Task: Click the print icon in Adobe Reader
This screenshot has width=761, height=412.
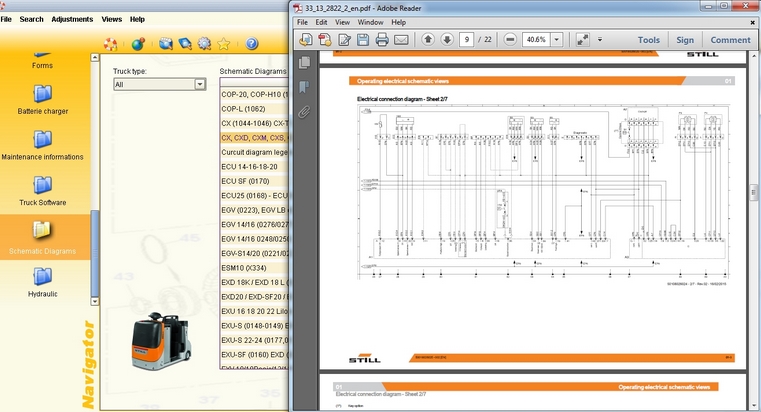Action: (382, 40)
